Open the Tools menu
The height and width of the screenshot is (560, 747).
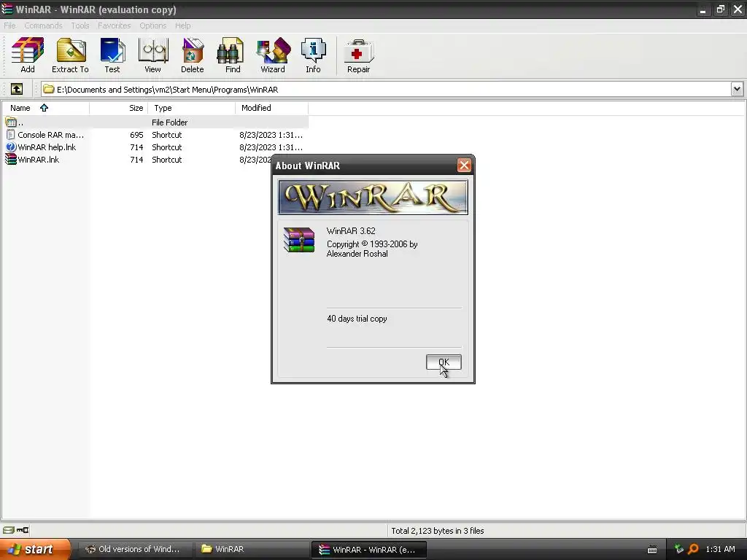point(80,26)
